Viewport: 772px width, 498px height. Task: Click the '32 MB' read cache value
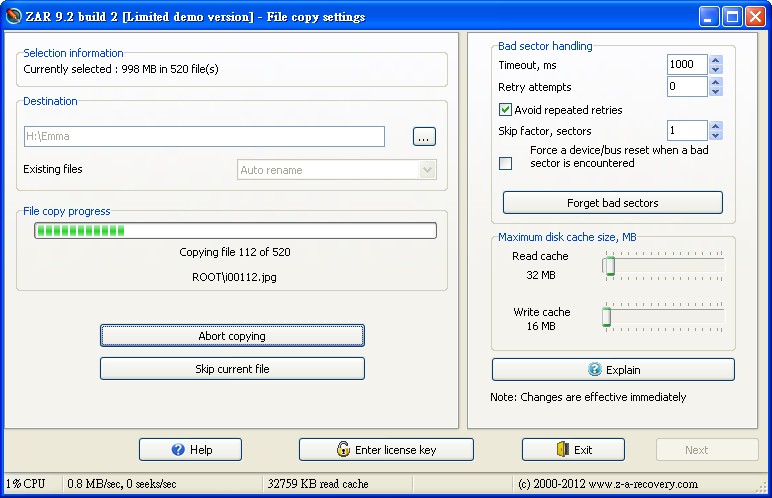(x=541, y=275)
